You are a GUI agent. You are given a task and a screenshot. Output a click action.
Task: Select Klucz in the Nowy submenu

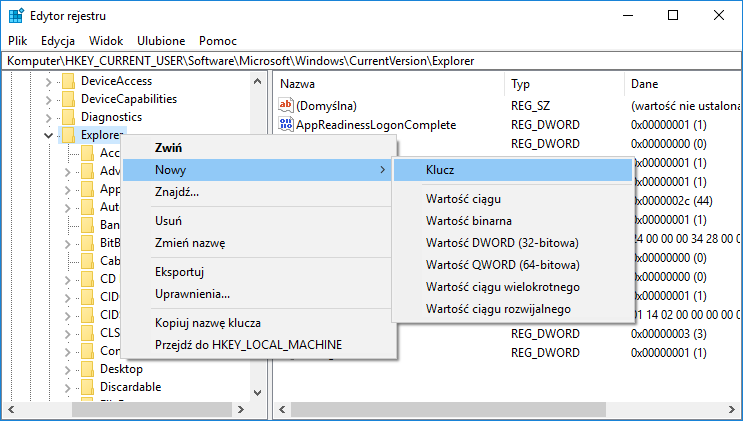click(x=513, y=170)
